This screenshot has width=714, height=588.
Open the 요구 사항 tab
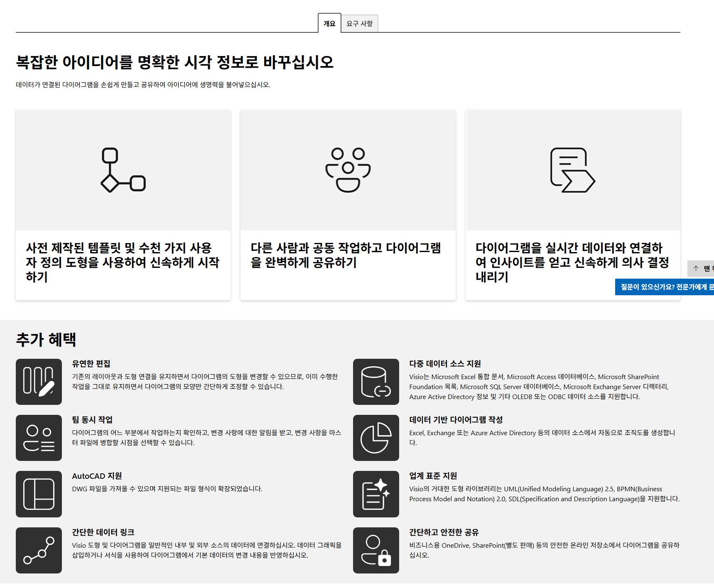[x=360, y=24]
